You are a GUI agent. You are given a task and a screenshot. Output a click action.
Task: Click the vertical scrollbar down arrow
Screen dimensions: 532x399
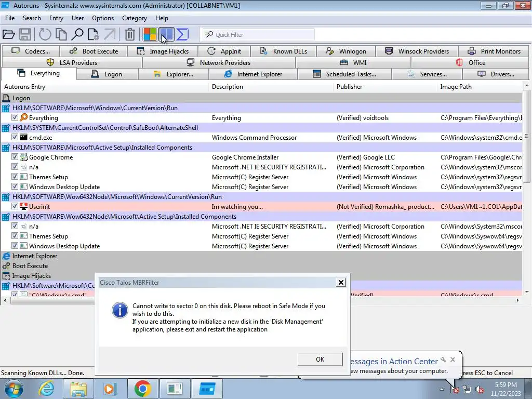pyautogui.click(x=526, y=292)
